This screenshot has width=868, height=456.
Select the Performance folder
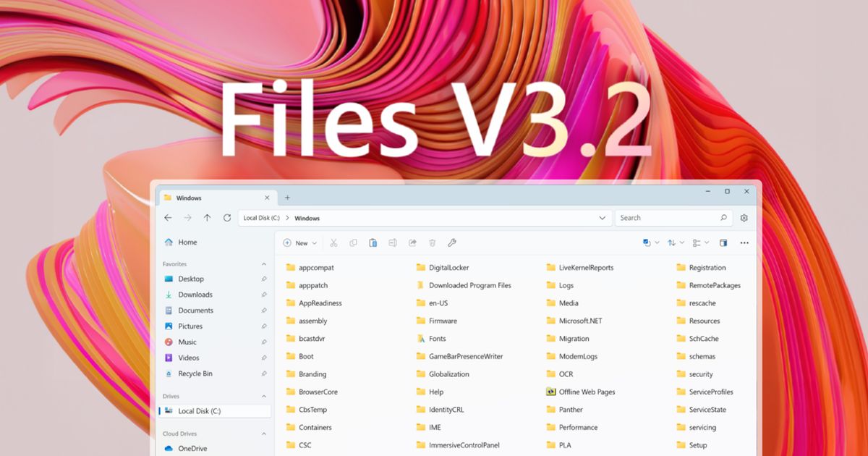(571, 428)
